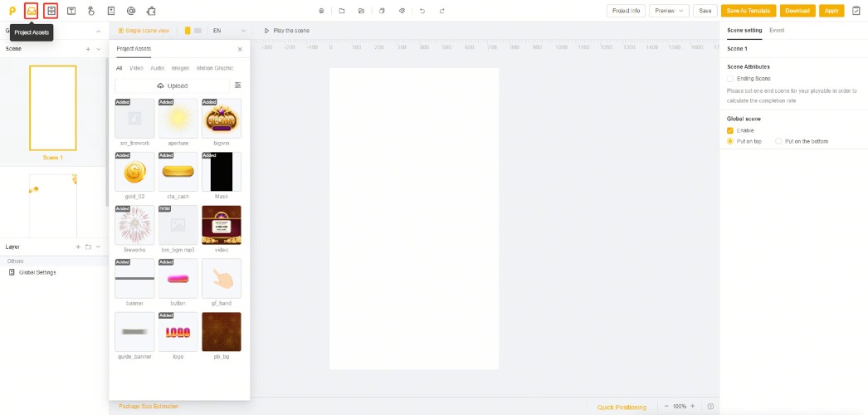Select Scene 1 thumbnail
The width and height of the screenshot is (868, 415).
53,108
